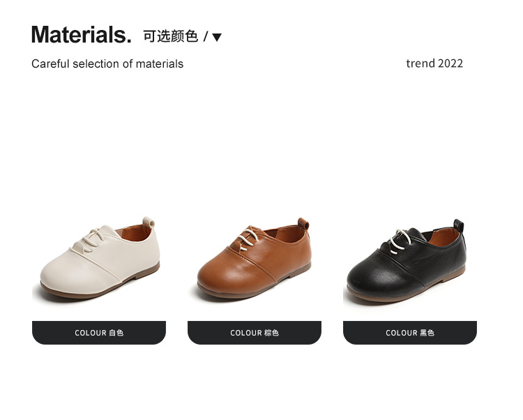The image size is (523, 420).
Task: Click the laces on the black shoe
Action: point(401,241)
